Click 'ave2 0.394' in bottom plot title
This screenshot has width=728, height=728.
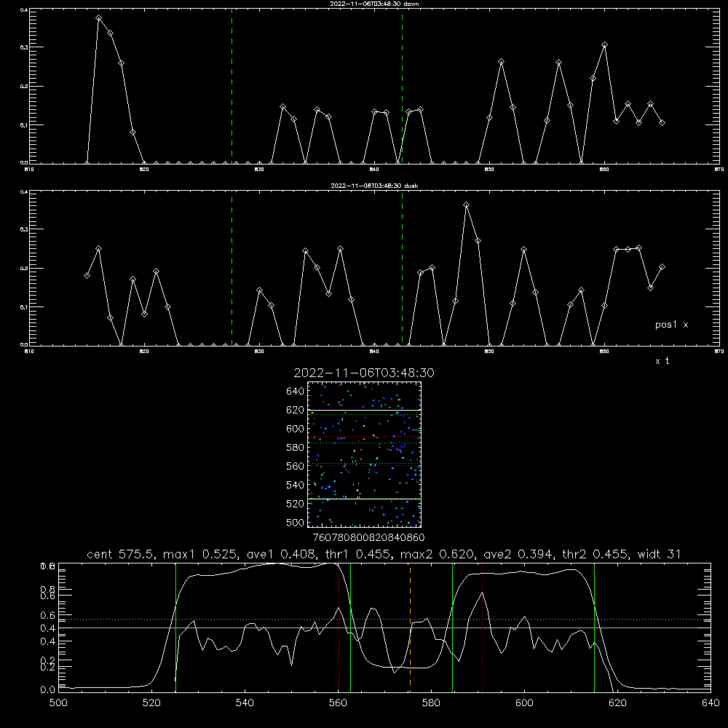pos(518,554)
